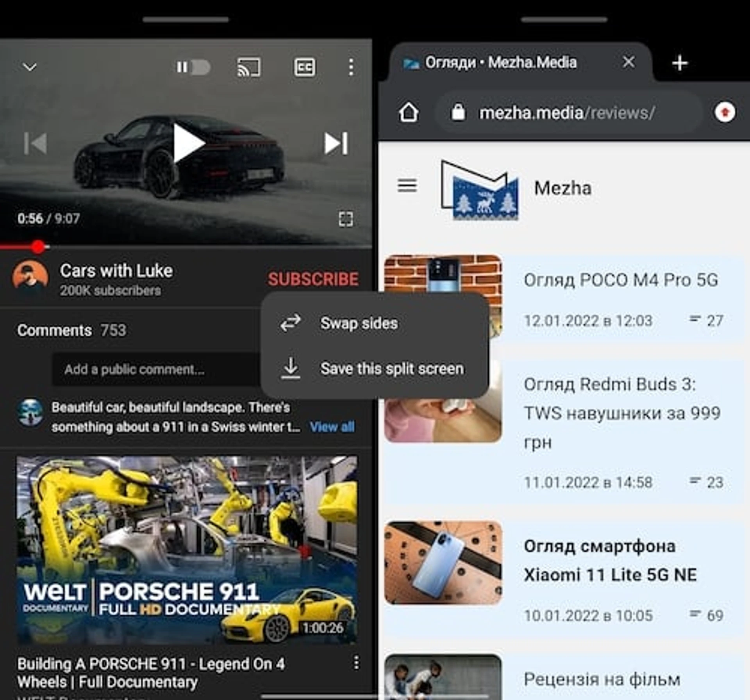Click the Mezha favicon on the browser tab
This screenshot has width=750, height=700.
[411, 63]
